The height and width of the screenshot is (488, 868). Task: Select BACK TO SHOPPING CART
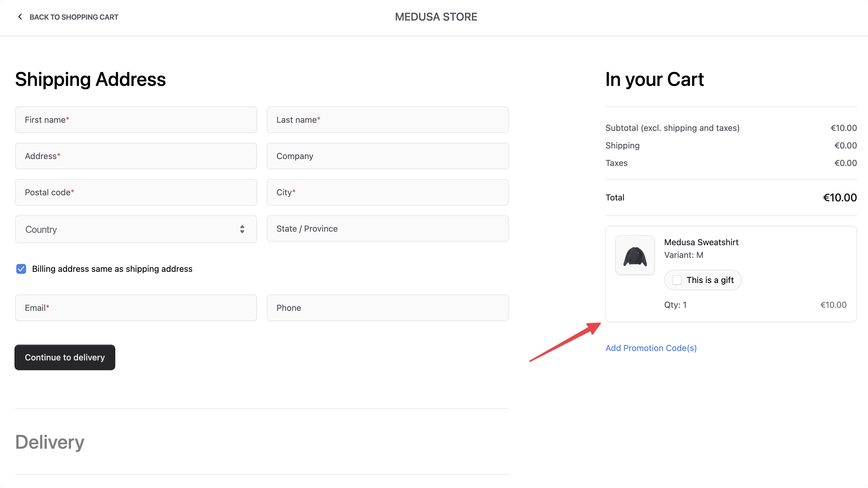tap(74, 17)
